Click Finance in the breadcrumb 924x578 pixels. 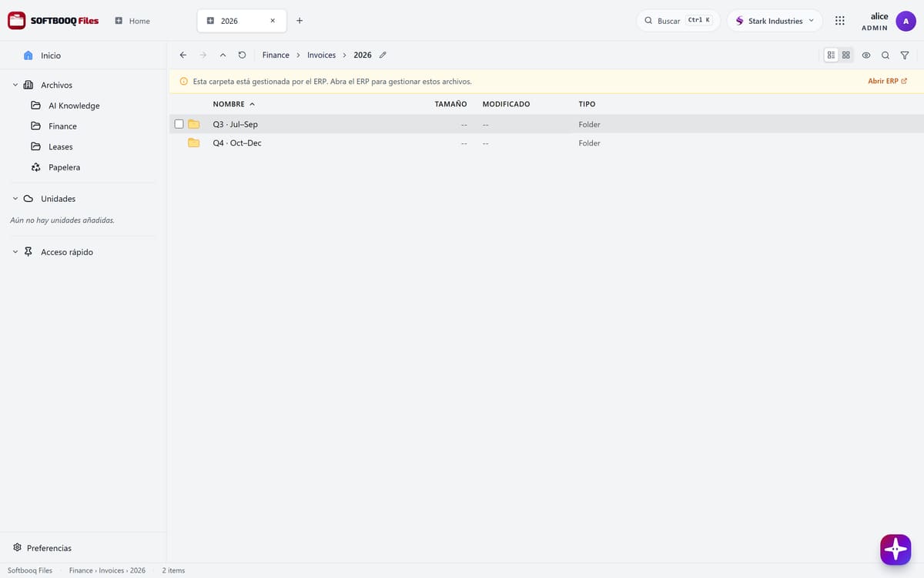276,55
